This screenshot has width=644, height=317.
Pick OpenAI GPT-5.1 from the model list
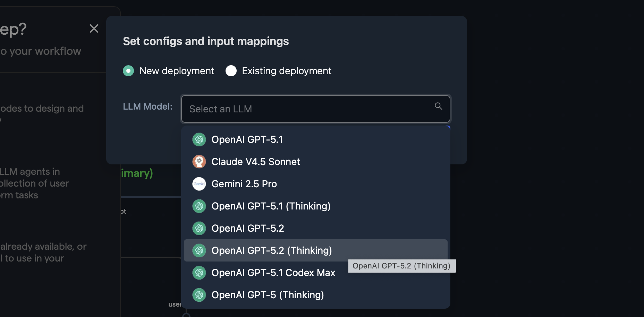247,139
